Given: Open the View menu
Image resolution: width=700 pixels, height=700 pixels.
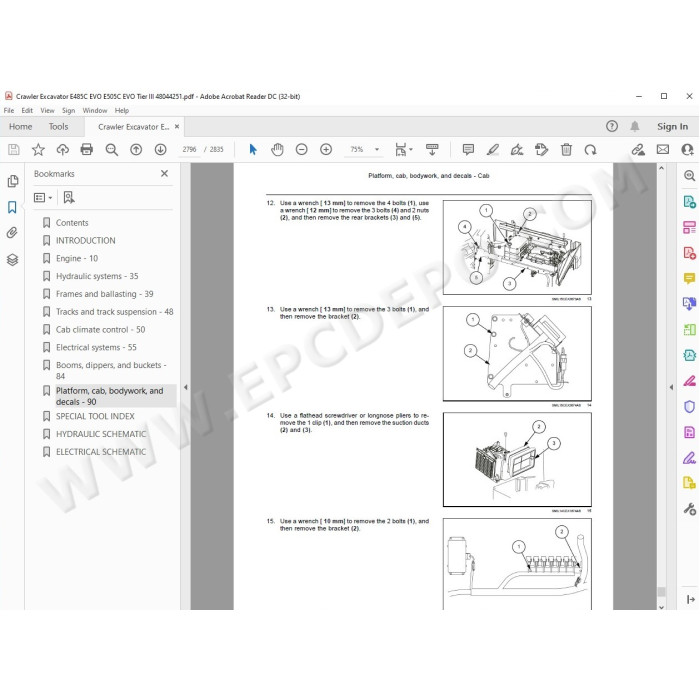Looking at the screenshot, I should pos(47,110).
